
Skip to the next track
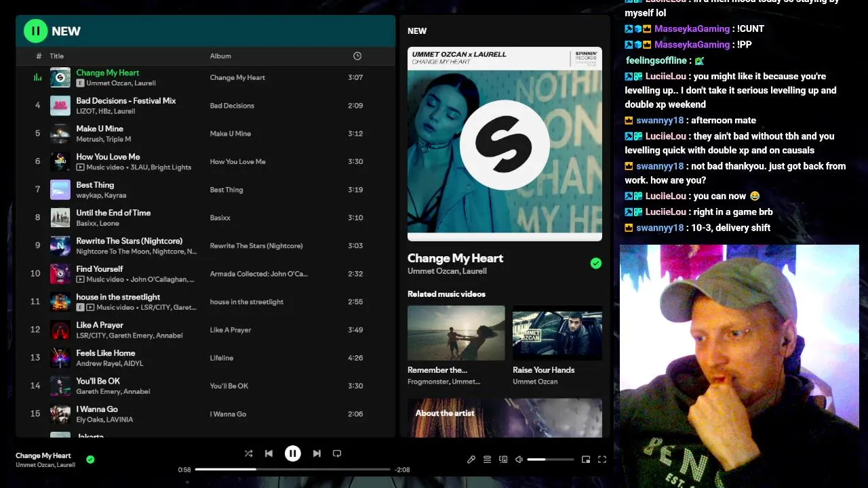coord(317,453)
